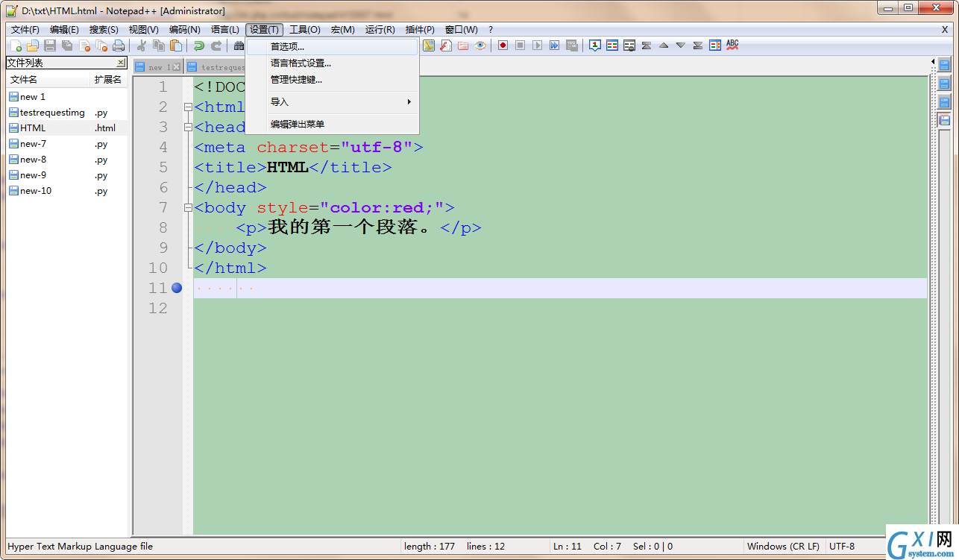Save the current file via toolbar
The image size is (959, 560).
(50, 45)
